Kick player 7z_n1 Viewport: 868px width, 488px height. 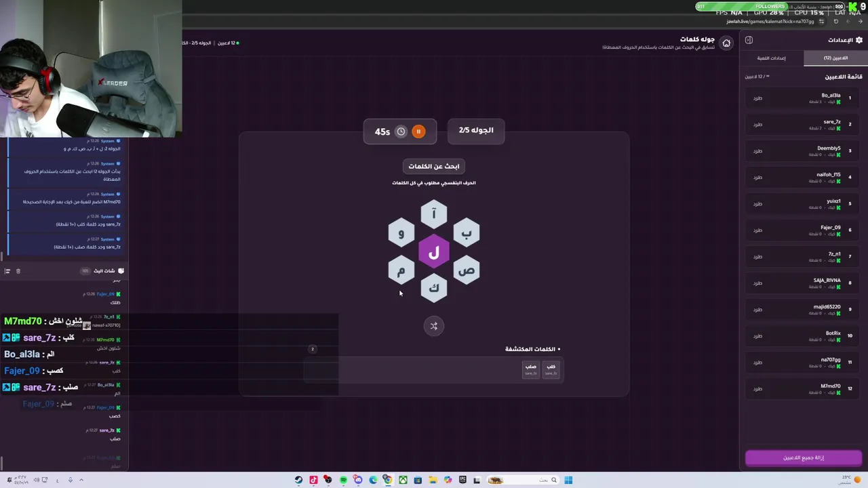pyautogui.click(x=757, y=257)
